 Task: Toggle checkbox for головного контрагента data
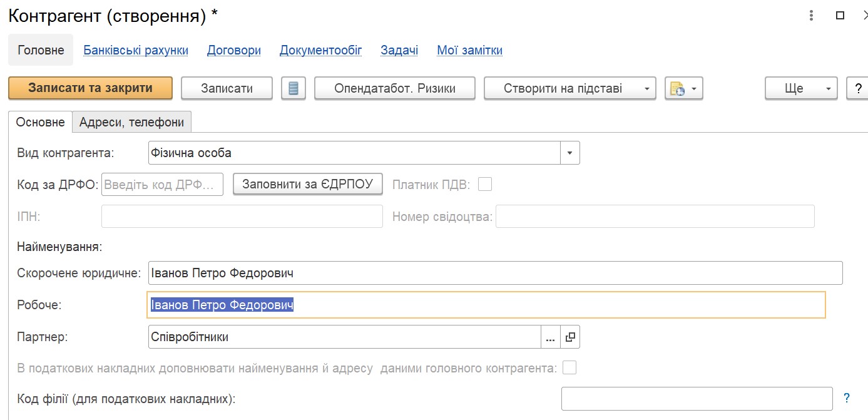point(569,368)
